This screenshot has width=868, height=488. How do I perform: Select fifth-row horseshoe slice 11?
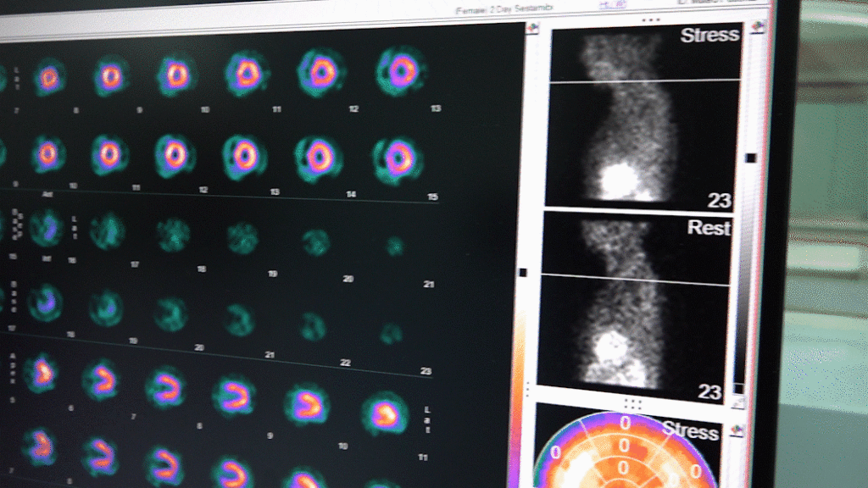click(385, 413)
